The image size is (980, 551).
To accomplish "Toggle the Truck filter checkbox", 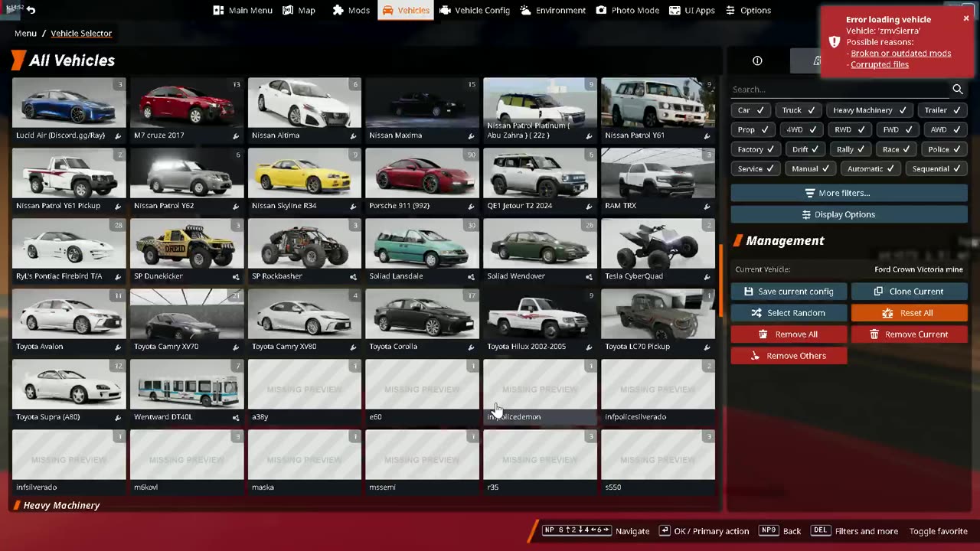I will coord(799,110).
